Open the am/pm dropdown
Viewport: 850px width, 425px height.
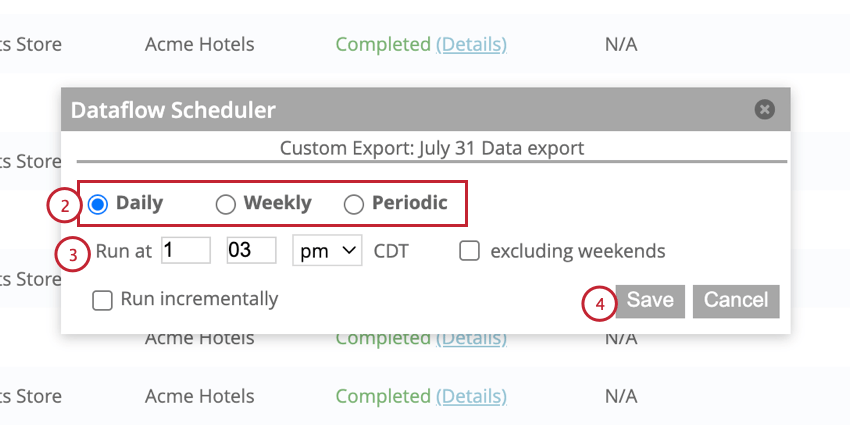(327, 251)
